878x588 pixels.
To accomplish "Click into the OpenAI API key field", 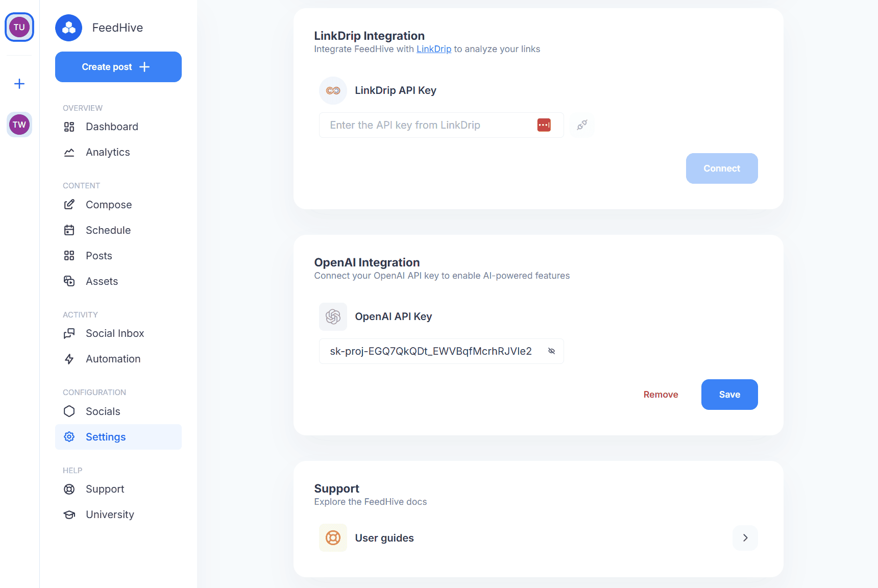I will pyautogui.click(x=442, y=351).
